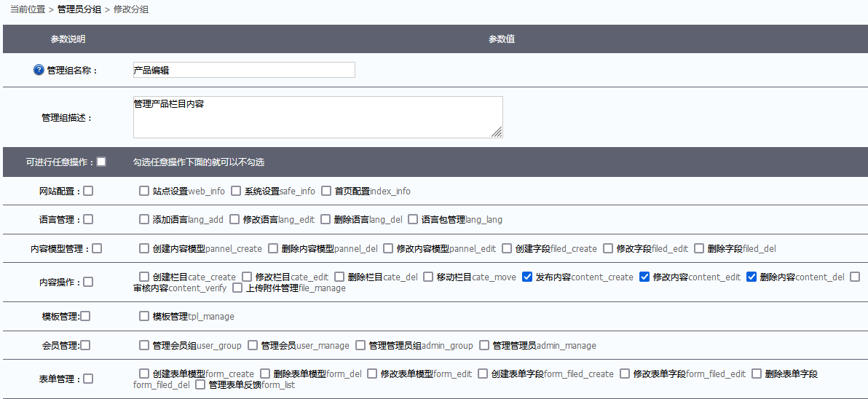Click the 管理组描述 textarea
The width and height of the screenshot is (868, 399).
pyautogui.click(x=317, y=116)
